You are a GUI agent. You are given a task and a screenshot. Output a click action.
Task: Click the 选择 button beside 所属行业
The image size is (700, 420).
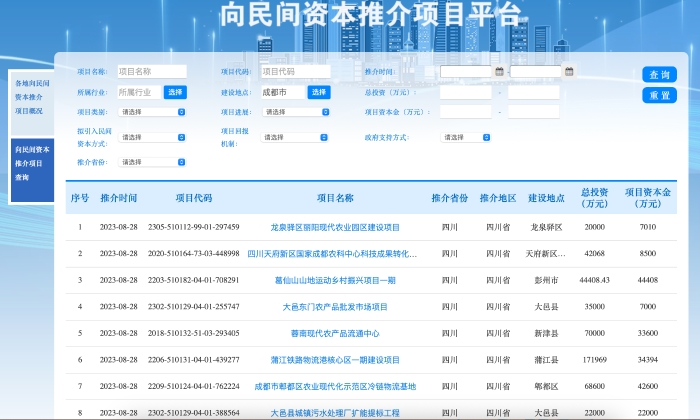[175, 92]
